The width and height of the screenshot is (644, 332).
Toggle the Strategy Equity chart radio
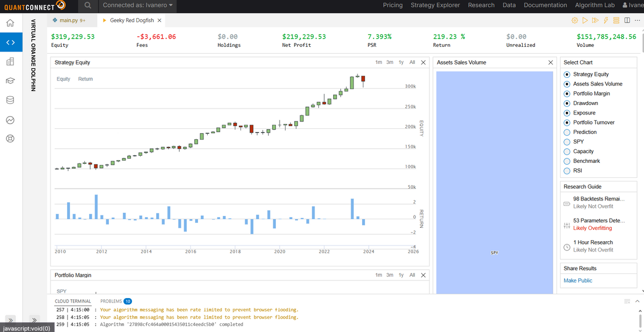point(567,75)
